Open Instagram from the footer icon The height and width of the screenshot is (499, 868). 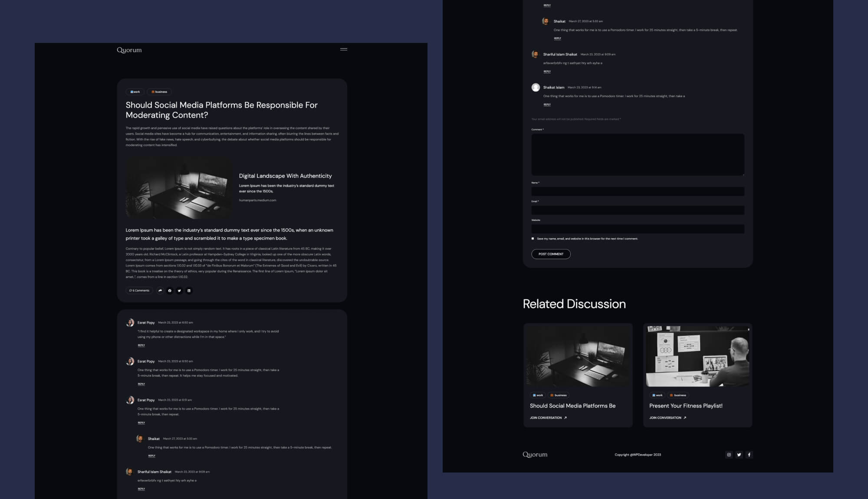[730, 455]
